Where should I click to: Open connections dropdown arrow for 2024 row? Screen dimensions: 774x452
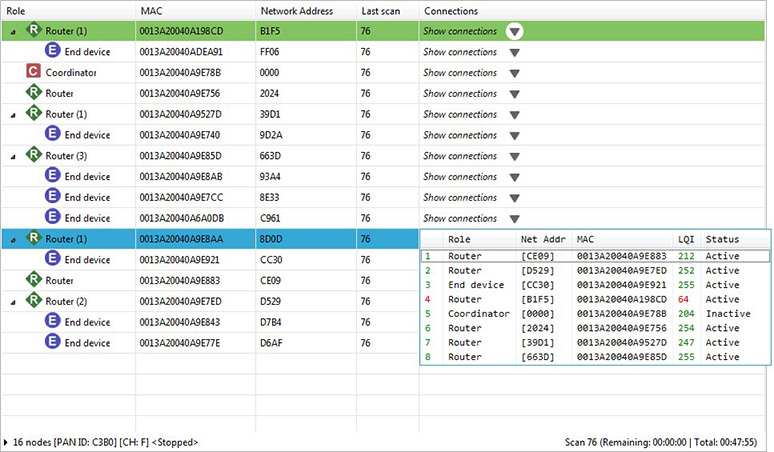(x=514, y=94)
